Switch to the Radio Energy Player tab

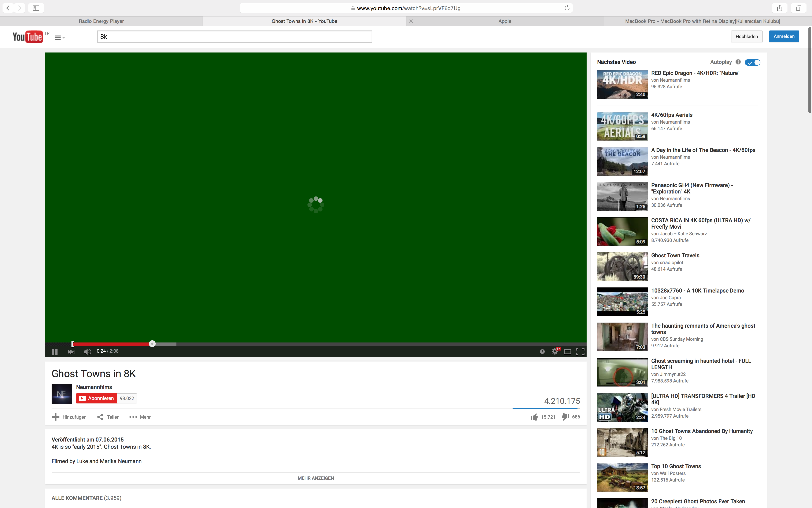[x=101, y=21]
